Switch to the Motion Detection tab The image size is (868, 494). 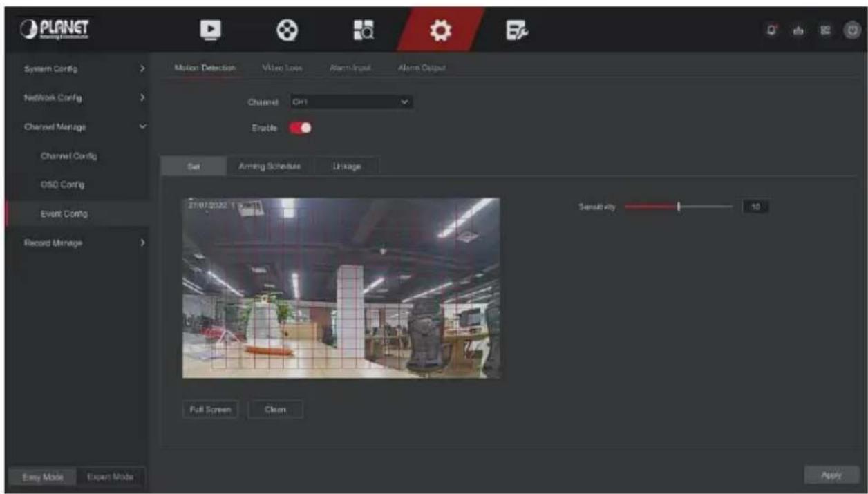[205, 68]
